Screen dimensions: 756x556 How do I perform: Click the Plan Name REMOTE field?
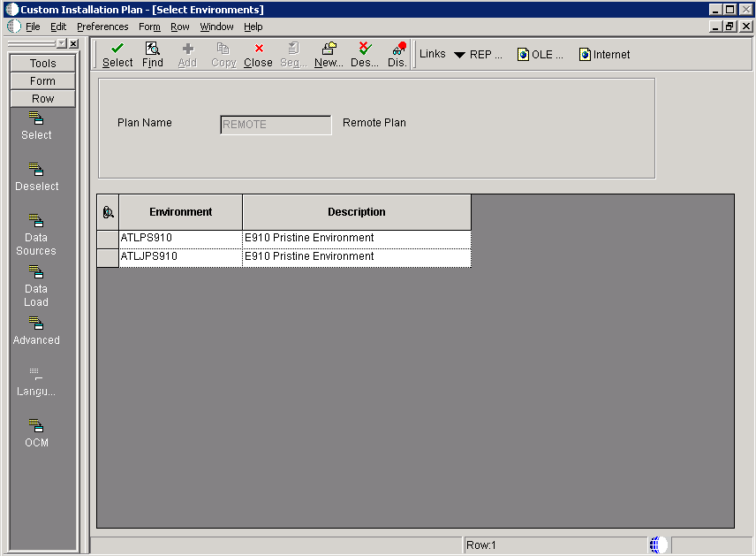pos(276,125)
